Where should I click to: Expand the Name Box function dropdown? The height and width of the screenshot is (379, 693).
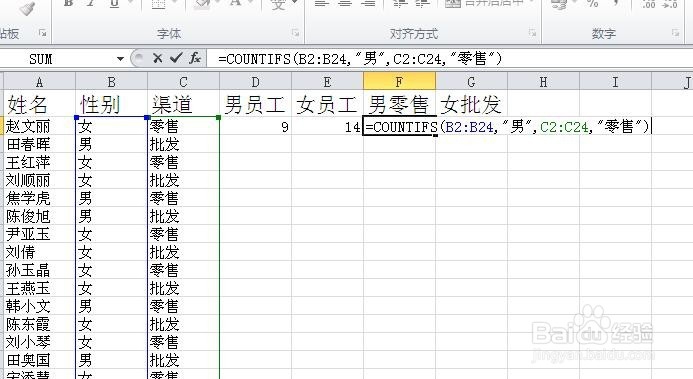coord(120,59)
